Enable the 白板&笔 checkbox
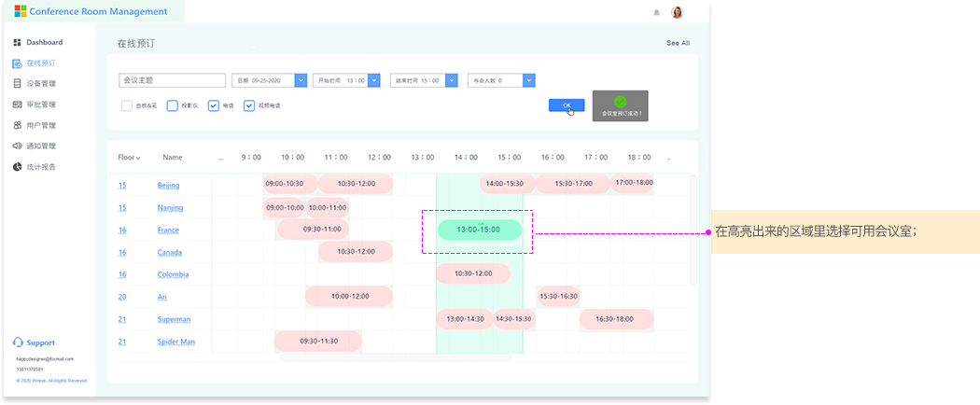 (x=127, y=105)
